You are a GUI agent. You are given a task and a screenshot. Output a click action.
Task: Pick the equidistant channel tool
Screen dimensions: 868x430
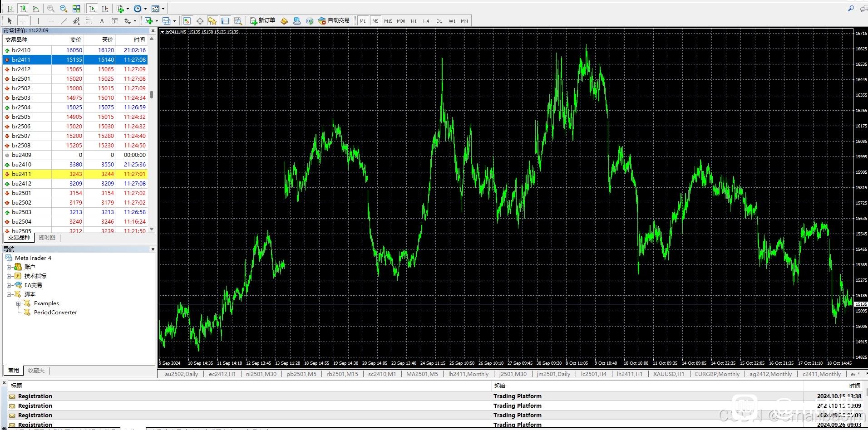coord(76,21)
